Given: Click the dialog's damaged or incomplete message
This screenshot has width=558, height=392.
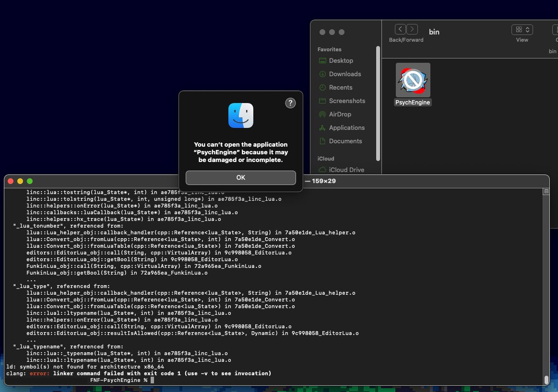Looking at the screenshot, I should point(241,152).
